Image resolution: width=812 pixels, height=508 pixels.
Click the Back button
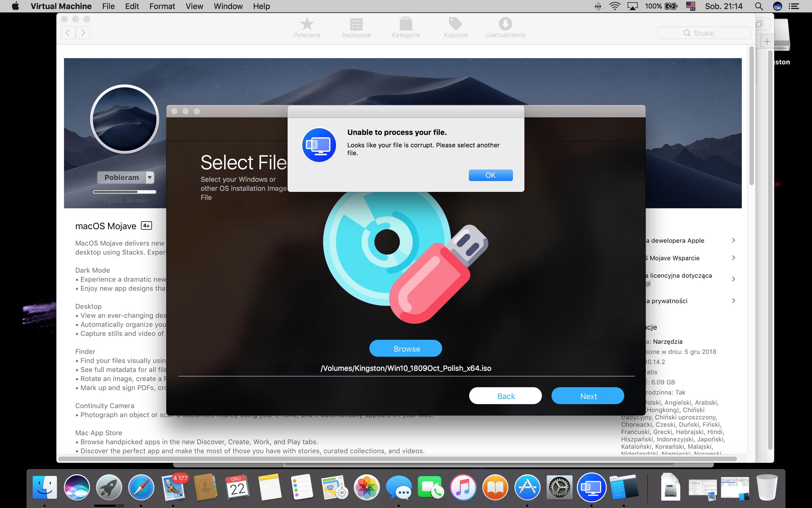pos(505,396)
